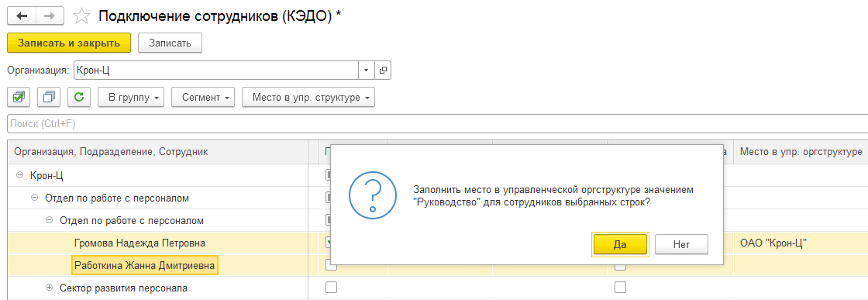Open the Сегмент dropdown

click(203, 97)
